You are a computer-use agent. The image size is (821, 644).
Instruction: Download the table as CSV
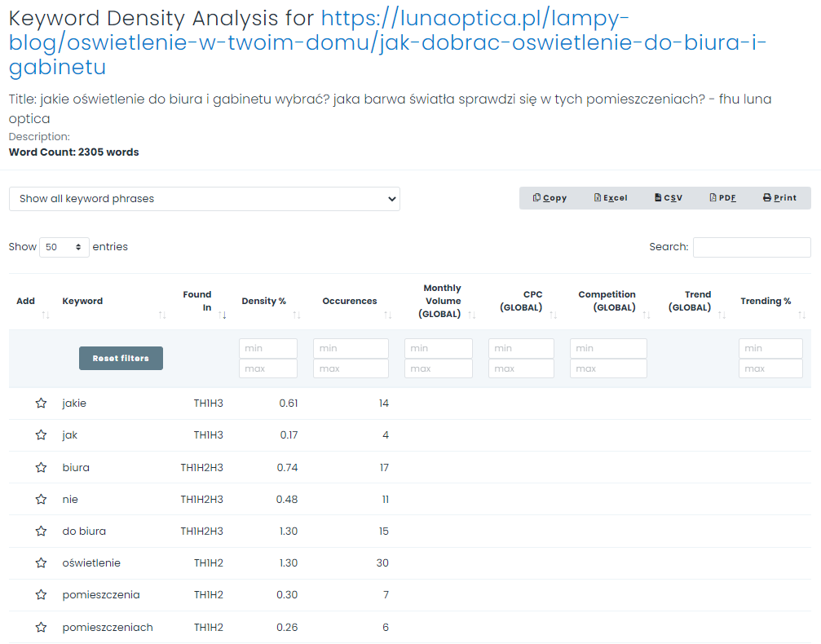tap(668, 198)
